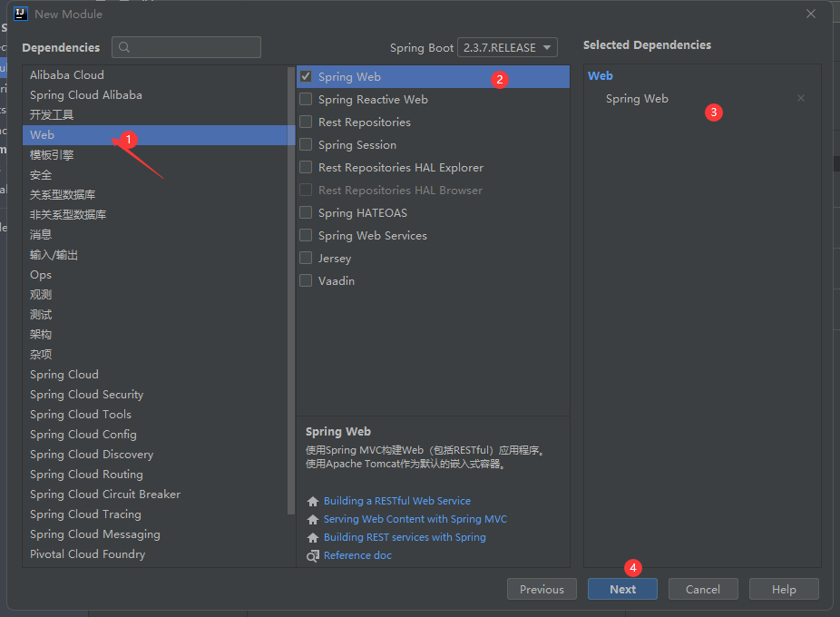
Task: Click the Web group header in Selected Dependencies
Action: [x=600, y=75]
